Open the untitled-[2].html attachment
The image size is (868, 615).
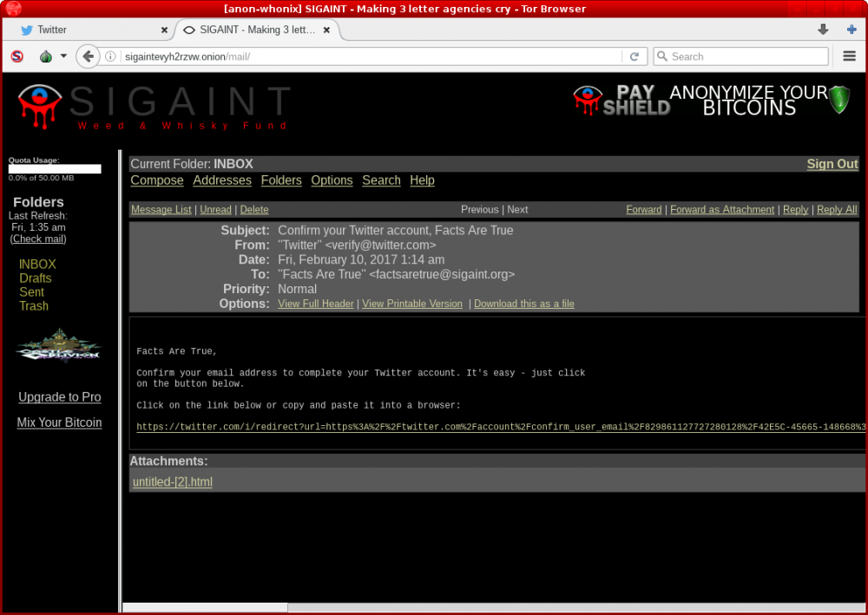click(x=172, y=482)
